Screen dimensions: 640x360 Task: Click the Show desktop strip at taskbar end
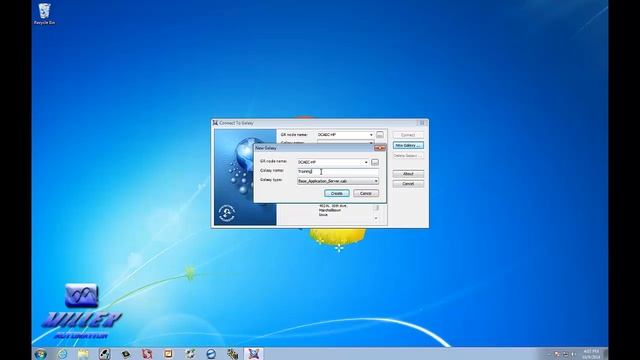click(x=606, y=354)
